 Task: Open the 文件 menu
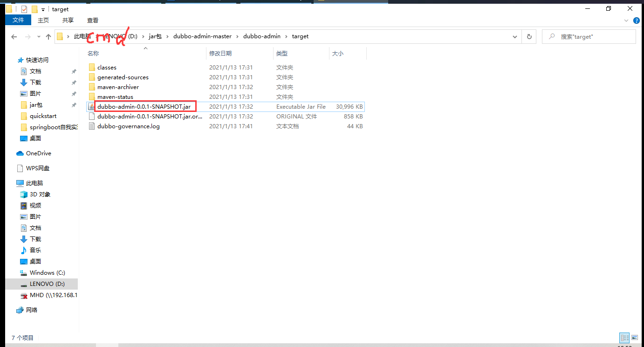18,20
